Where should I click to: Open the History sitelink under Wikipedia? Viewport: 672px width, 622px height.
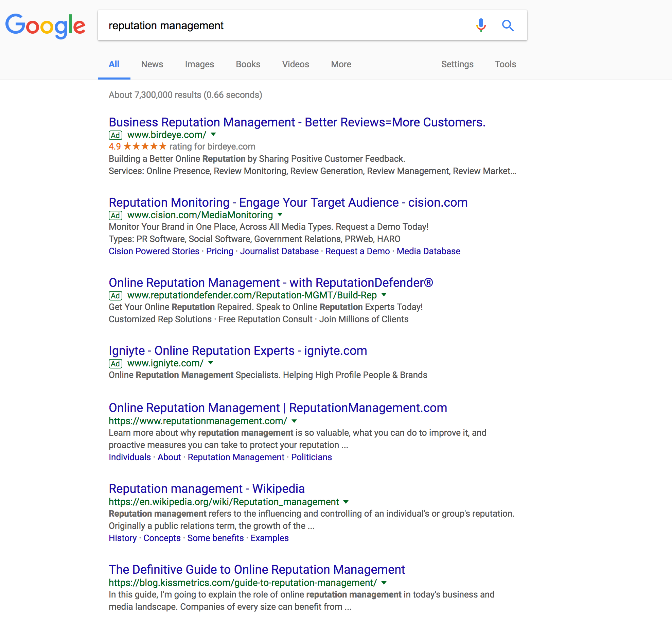tap(123, 538)
